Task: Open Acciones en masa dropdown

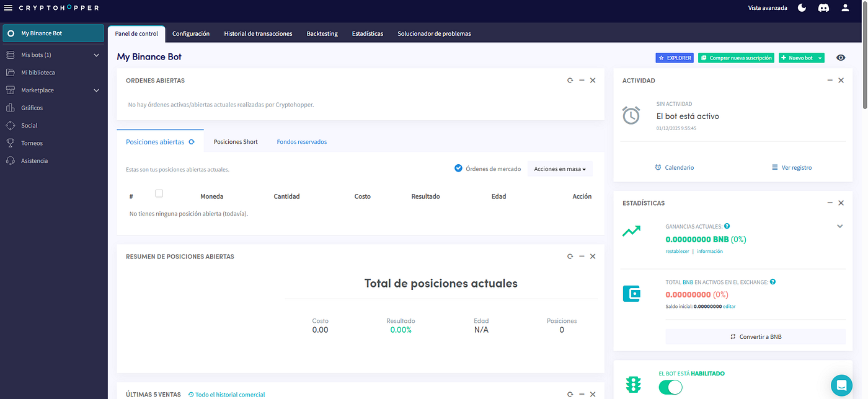Action: (x=560, y=169)
